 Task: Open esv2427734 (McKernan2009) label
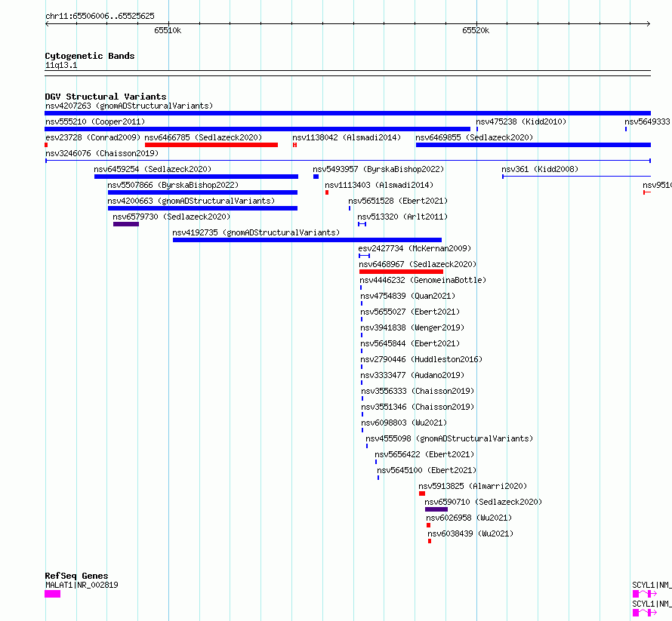click(x=415, y=248)
